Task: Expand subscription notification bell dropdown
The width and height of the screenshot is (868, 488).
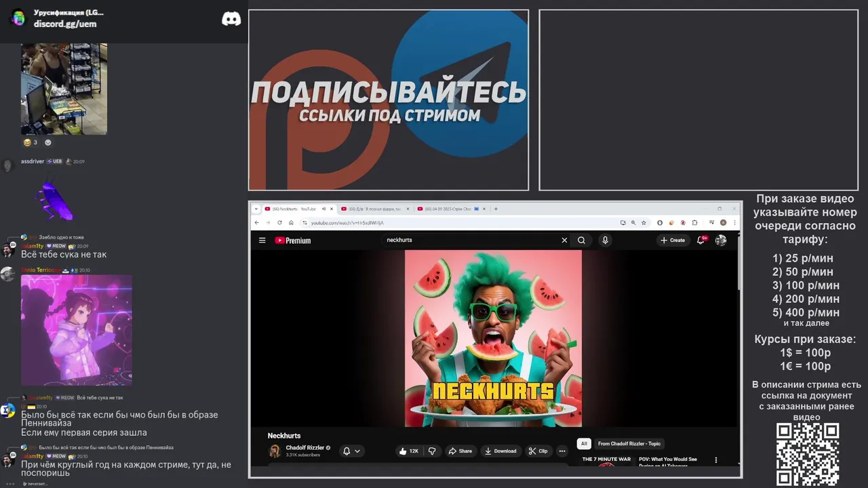Action: click(351, 451)
